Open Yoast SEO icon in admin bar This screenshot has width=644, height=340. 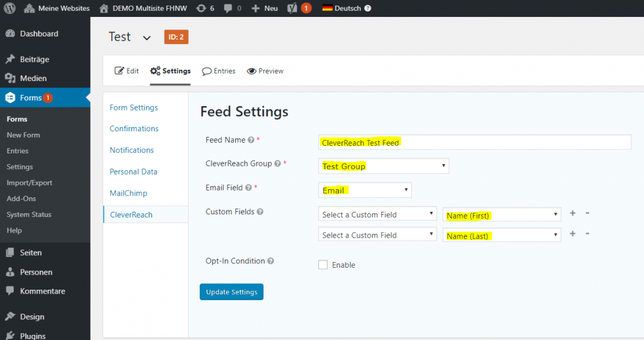(x=292, y=8)
